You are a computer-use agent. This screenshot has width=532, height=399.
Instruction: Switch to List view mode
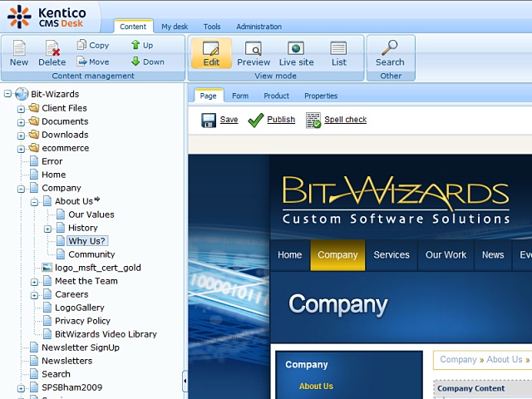(338, 53)
